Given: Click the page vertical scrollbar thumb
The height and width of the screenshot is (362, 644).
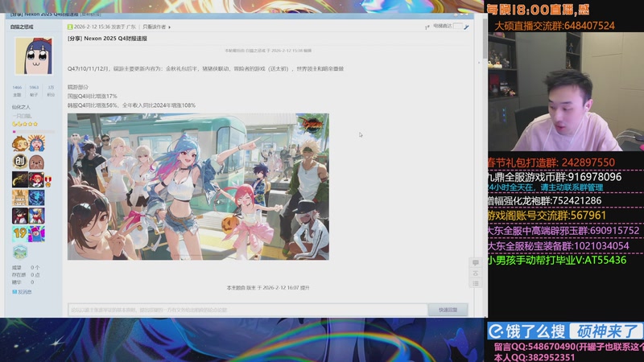Looking at the screenshot, I should pos(485,38).
